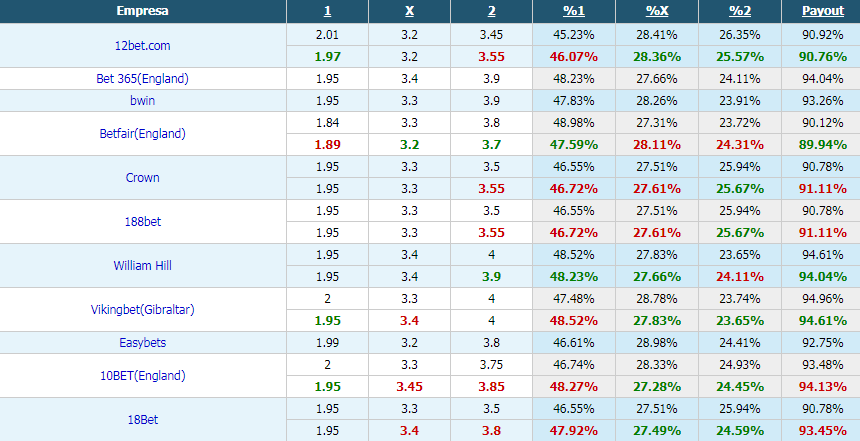Select William Hill %2 value 23.65%
This screenshot has height=441, width=860.
click(740, 255)
